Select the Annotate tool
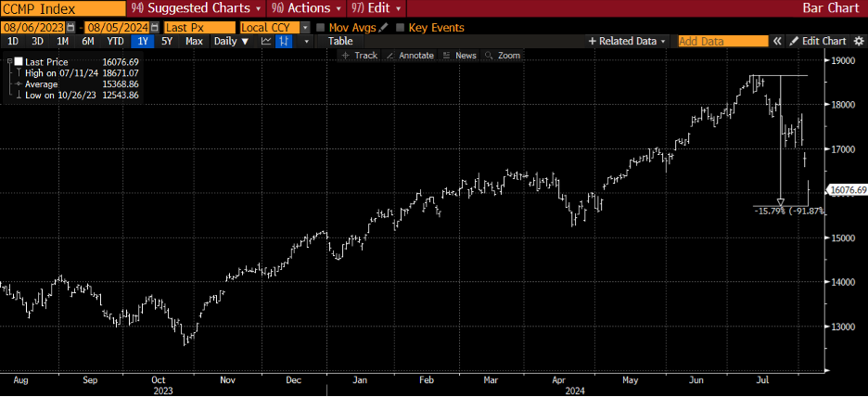The image size is (868, 397). point(411,56)
